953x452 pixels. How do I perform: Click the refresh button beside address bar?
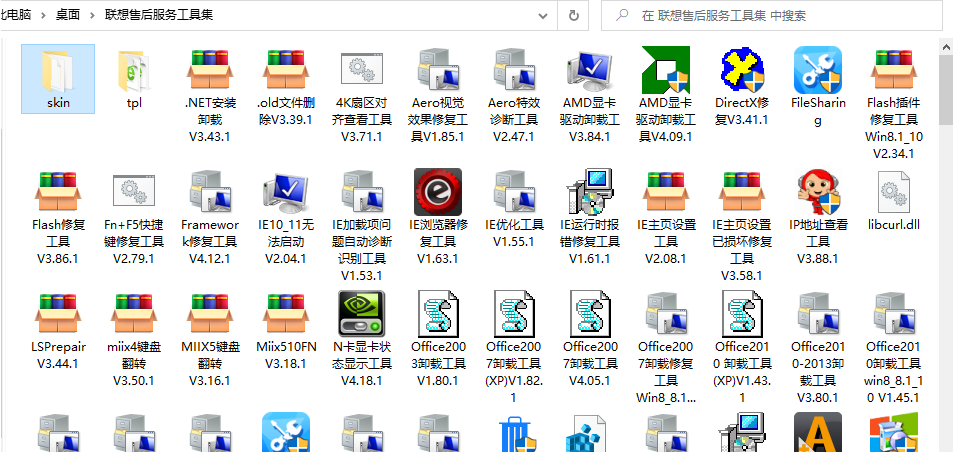coord(573,15)
